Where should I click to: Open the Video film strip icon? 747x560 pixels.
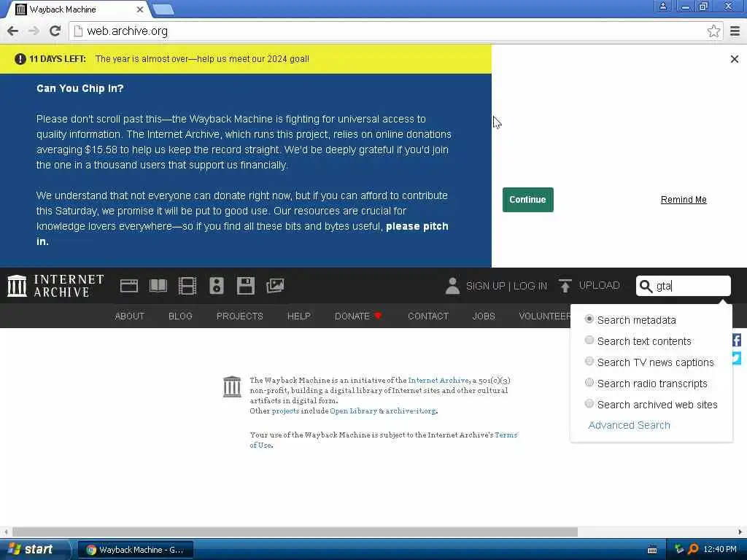point(187,286)
